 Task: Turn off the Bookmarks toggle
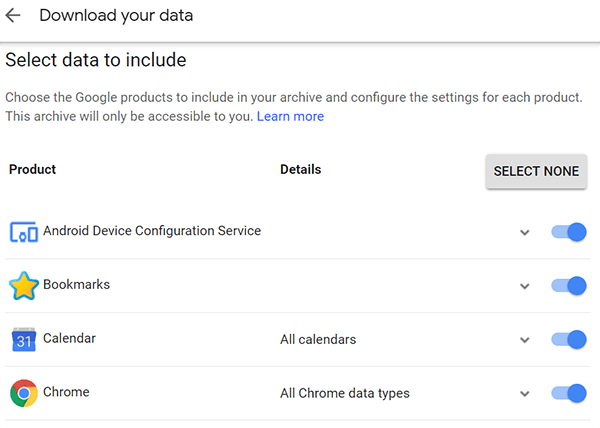pos(569,286)
